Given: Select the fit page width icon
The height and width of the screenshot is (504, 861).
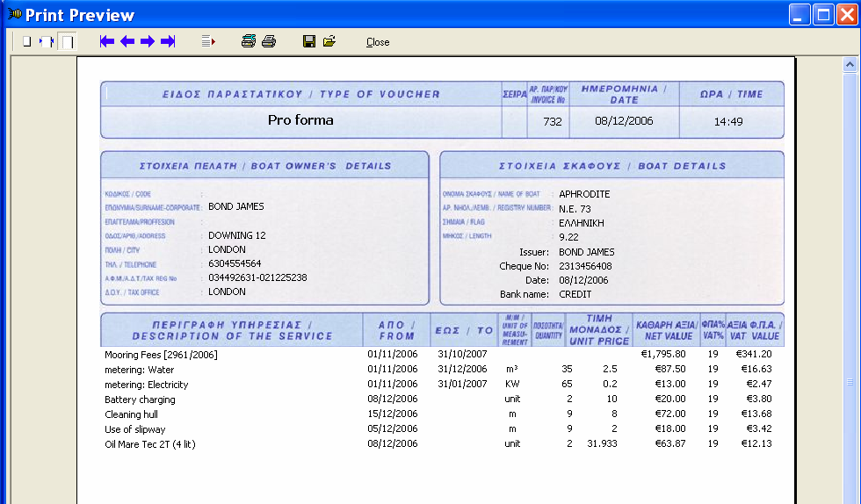Looking at the screenshot, I should (47, 42).
